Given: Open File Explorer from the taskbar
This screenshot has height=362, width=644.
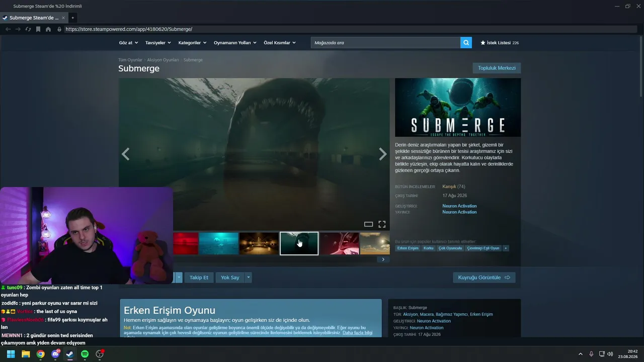Looking at the screenshot, I should point(26,354).
